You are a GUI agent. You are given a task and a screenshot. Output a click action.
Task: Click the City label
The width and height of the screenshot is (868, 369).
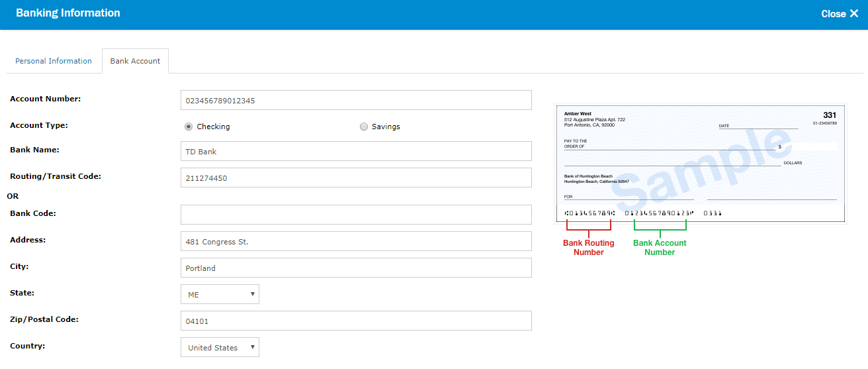[19, 266]
